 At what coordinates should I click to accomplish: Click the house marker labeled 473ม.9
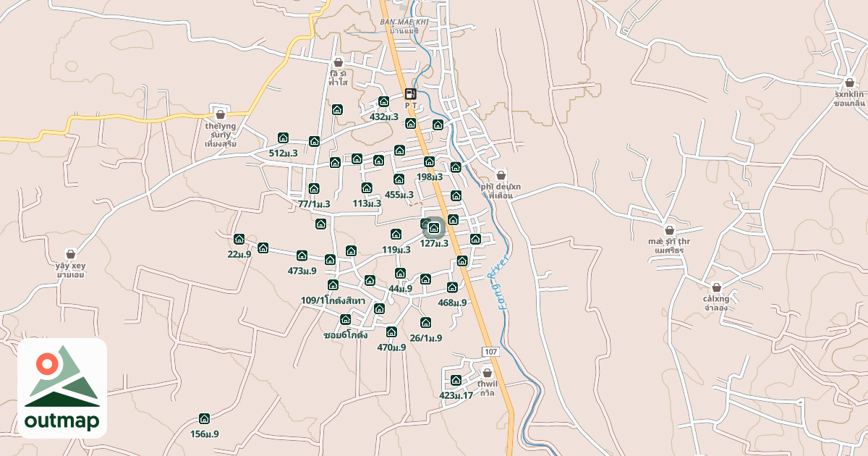[302, 256]
